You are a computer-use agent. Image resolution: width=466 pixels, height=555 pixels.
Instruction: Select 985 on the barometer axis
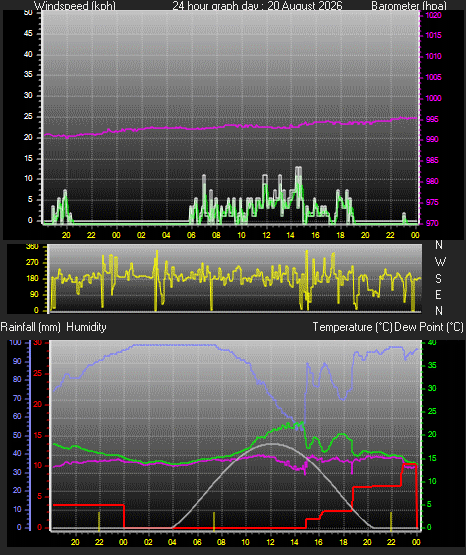tap(432, 160)
